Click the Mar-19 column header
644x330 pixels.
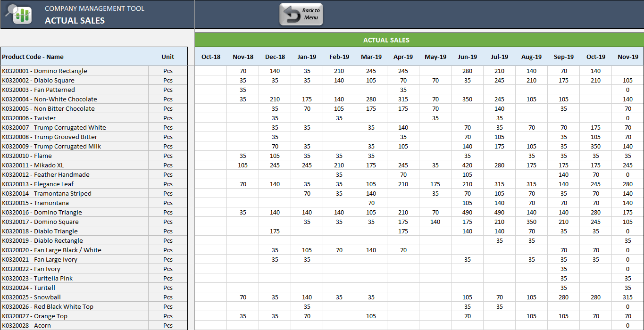coord(371,57)
